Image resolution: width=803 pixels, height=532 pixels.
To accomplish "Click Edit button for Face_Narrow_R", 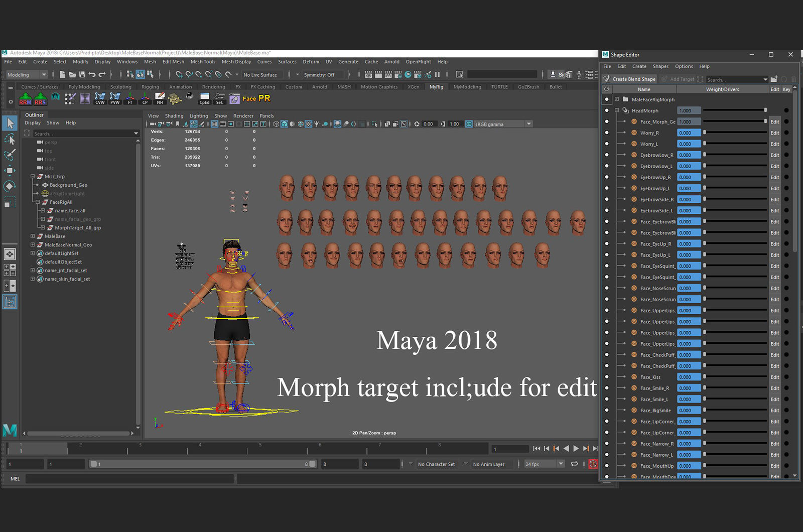I will pyautogui.click(x=775, y=444).
